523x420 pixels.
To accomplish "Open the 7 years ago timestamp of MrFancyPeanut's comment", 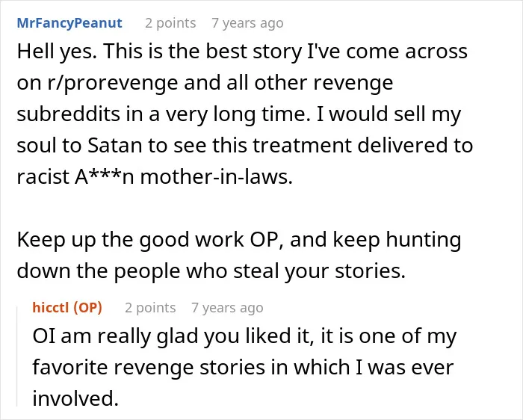I will point(247,23).
